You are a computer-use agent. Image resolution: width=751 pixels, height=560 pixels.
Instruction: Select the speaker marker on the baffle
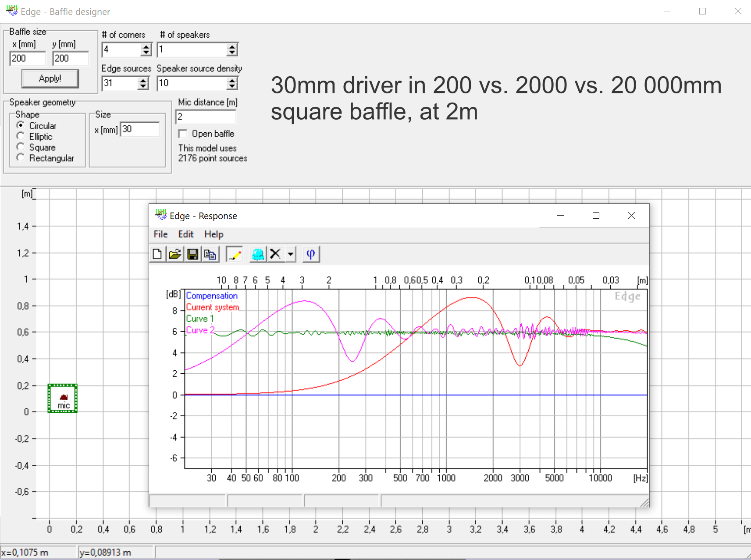(x=64, y=397)
